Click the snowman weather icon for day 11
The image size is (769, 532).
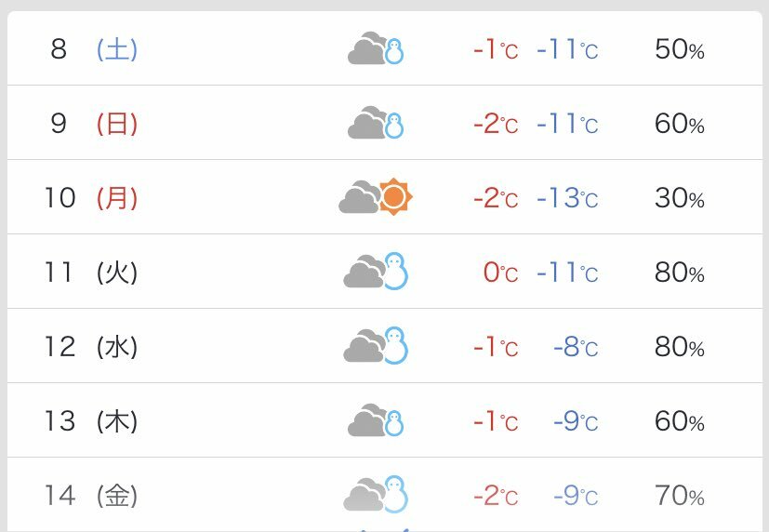tap(376, 272)
